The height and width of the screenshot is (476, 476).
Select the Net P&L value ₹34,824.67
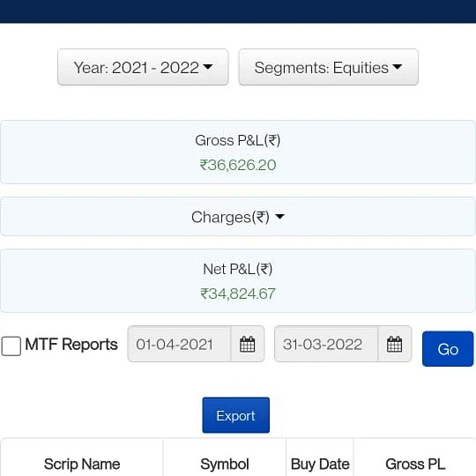(238, 294)
